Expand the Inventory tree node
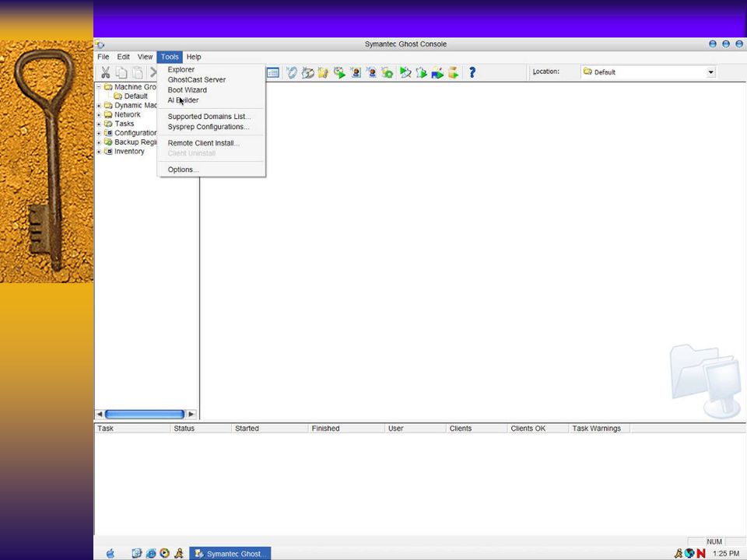 click(99, 152)
